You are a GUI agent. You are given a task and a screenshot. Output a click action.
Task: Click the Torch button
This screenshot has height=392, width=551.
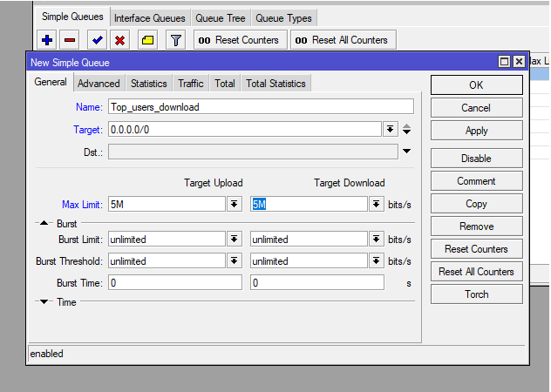click(x=476, y=294)
